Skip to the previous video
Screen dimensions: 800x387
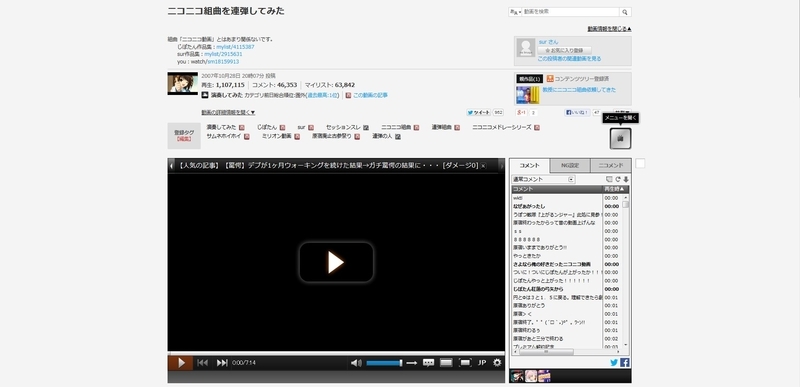coord(203,363)
